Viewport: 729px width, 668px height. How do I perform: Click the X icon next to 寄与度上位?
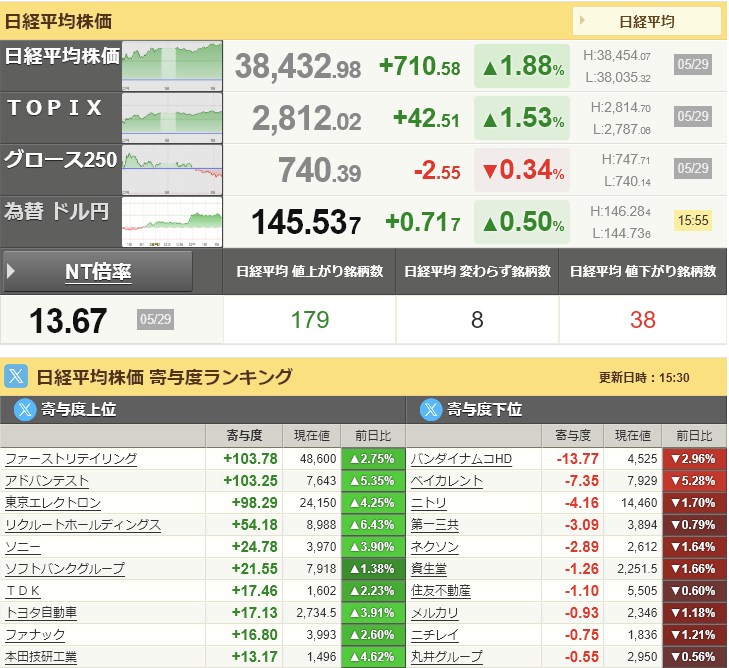25,410
